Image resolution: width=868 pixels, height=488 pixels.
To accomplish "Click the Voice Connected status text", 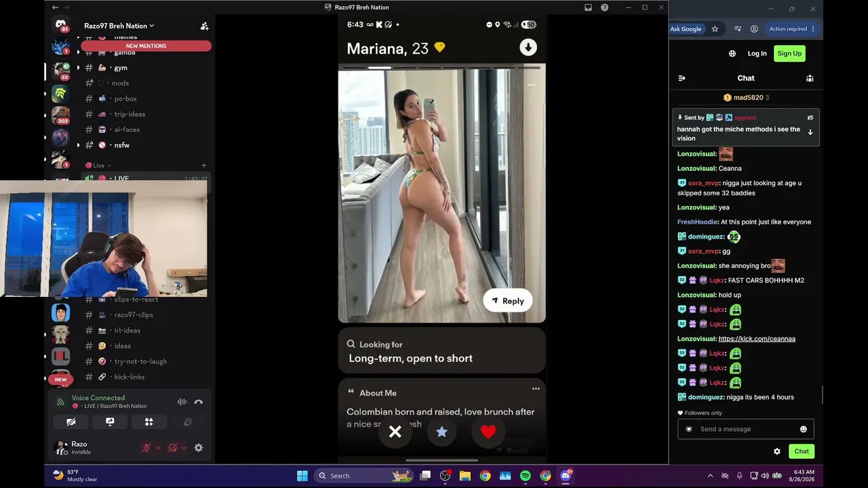I will tap(98, 398).
